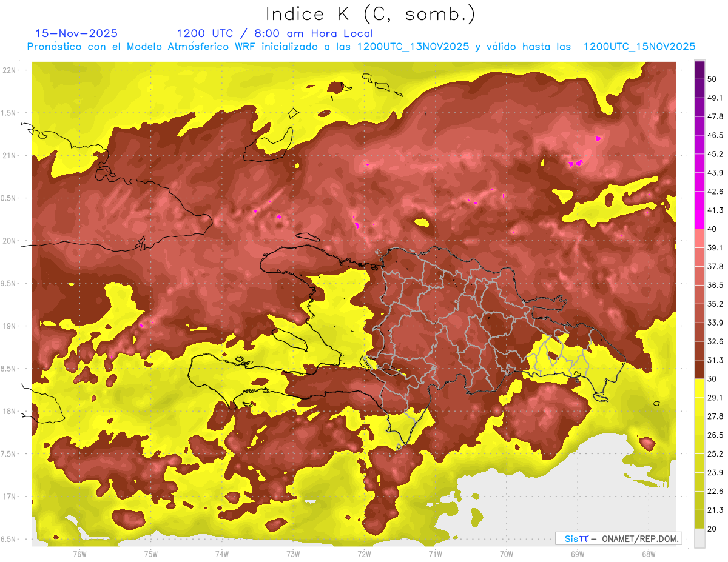Viewport: 728px width, 562px height.
Task: Click the '21N' latitude label
Action: [x=10, y=155]
